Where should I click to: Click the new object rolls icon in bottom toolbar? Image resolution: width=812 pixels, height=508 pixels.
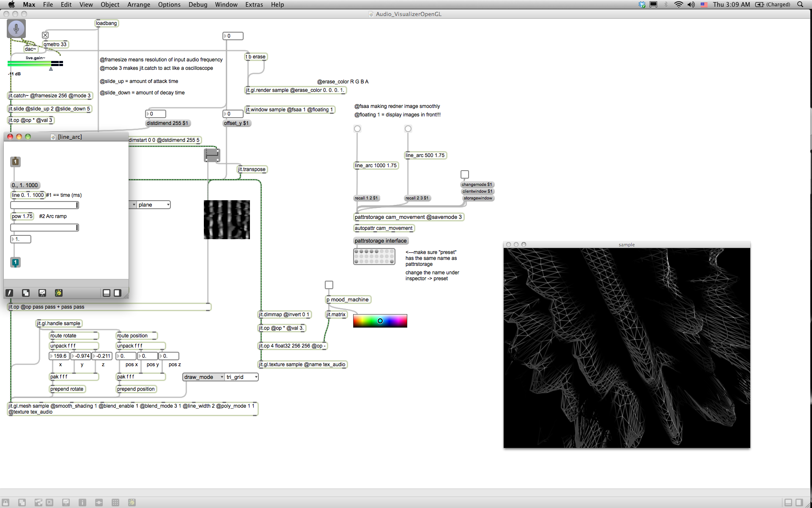point(38,502)
